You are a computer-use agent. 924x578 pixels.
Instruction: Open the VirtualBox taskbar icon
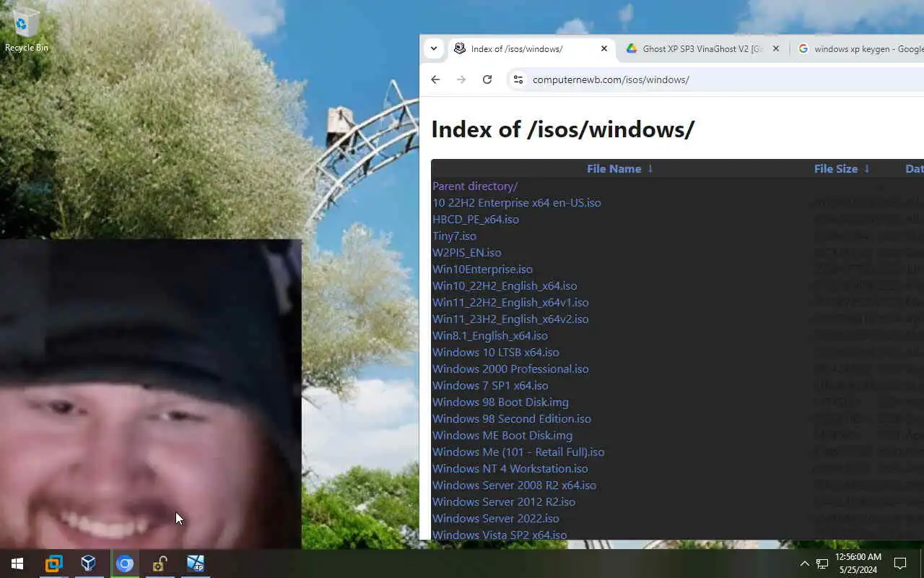coord(89,564)
